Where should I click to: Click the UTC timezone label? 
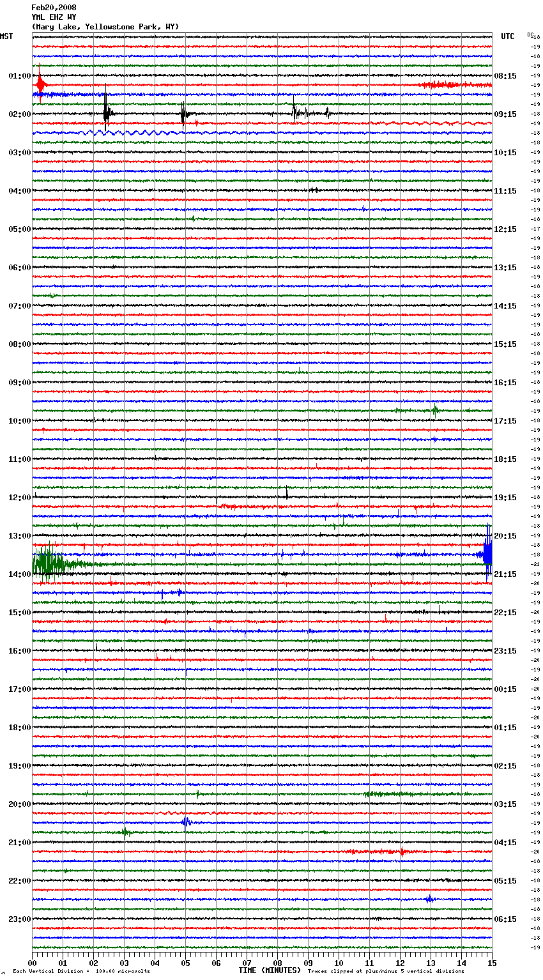click(508, 36)
